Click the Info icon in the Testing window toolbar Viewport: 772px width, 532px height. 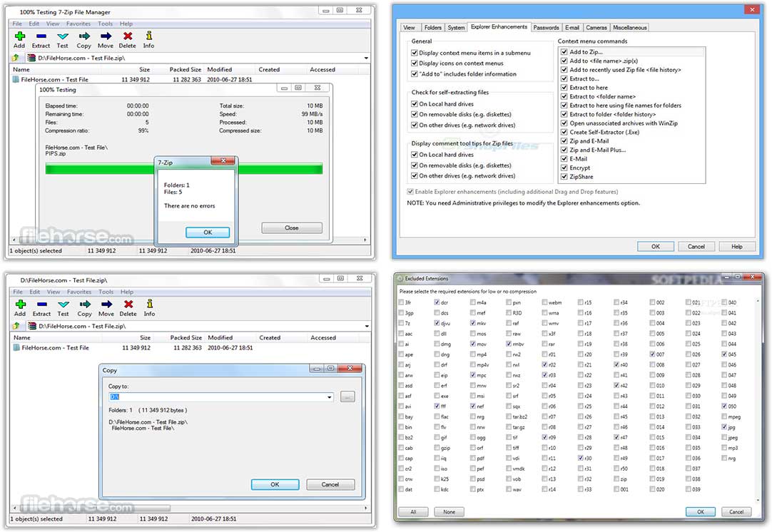tap(148, 36)
